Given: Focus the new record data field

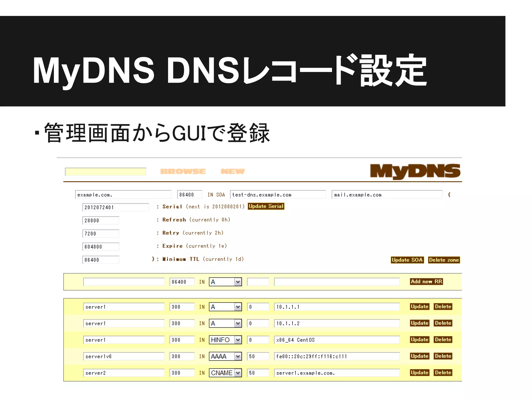Looking at the screenshot, I should [x=337, y=282].
